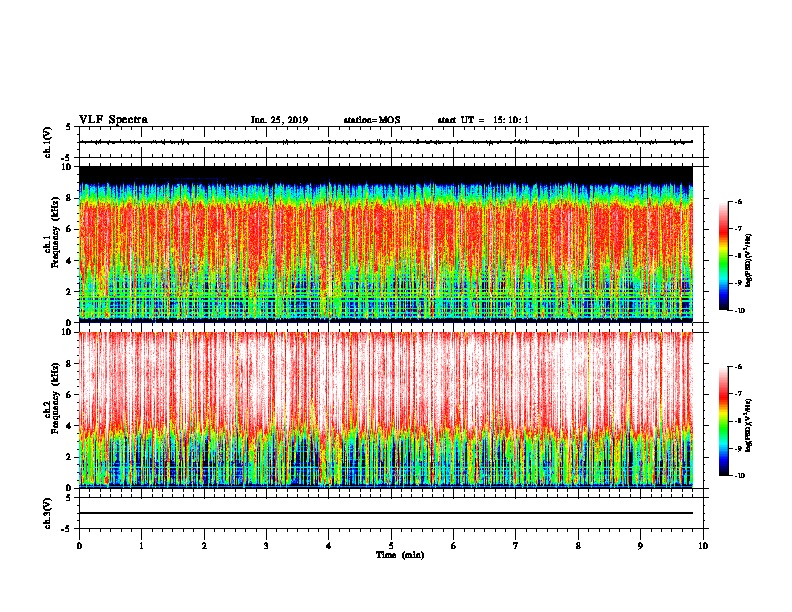Viewport: 792px width, 612px height.
Task: Click time axis tick label "9"
Action: [x=640, y=546]
